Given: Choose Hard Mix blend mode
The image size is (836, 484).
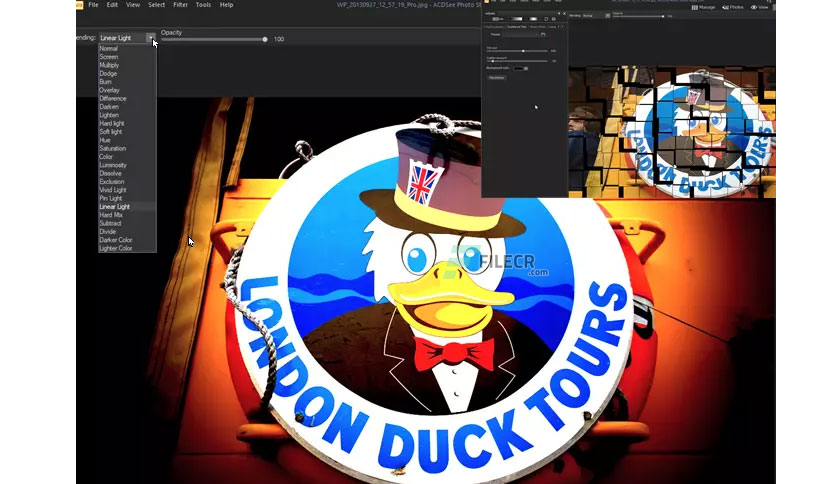Looking at the screenshot, I should [127, 215].
